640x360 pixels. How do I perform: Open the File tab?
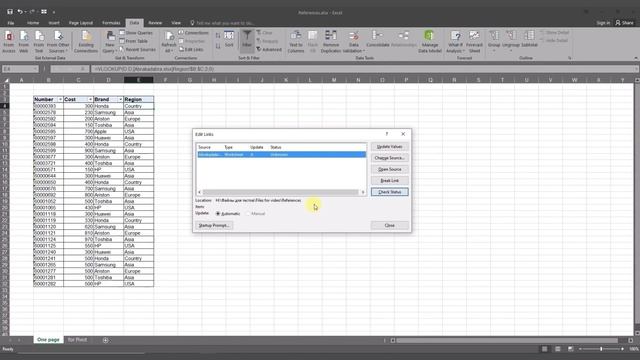pos(11,23)
